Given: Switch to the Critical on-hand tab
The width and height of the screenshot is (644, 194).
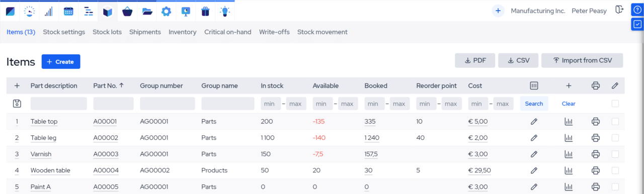Looking at the screenshot, I should point(227,32).
